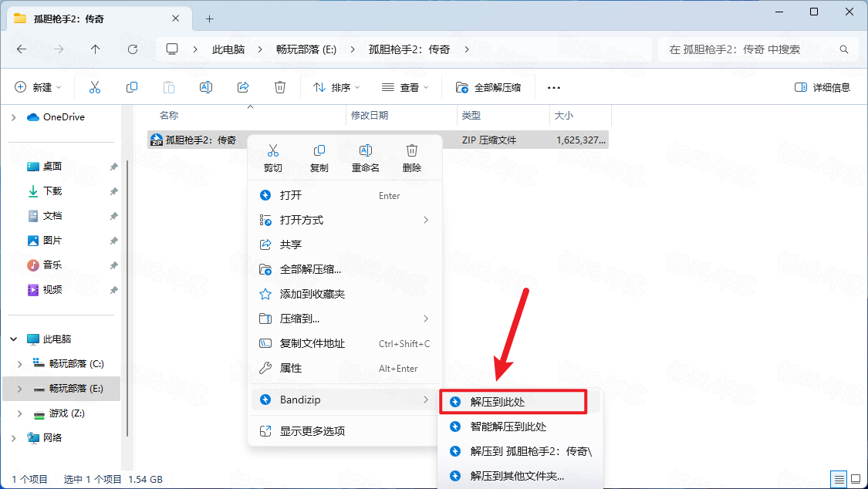Open 视频 in the sidebar

click(52, 290)
